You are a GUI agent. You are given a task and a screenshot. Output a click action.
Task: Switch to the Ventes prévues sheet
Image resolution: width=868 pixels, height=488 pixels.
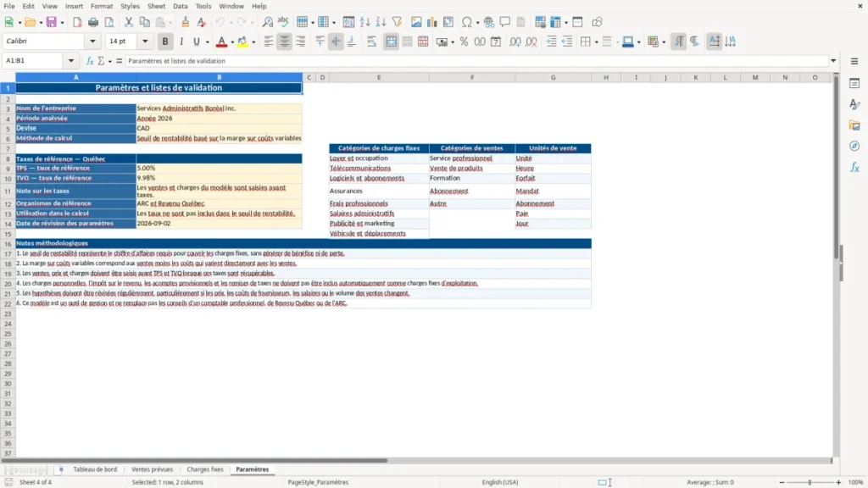153,469
